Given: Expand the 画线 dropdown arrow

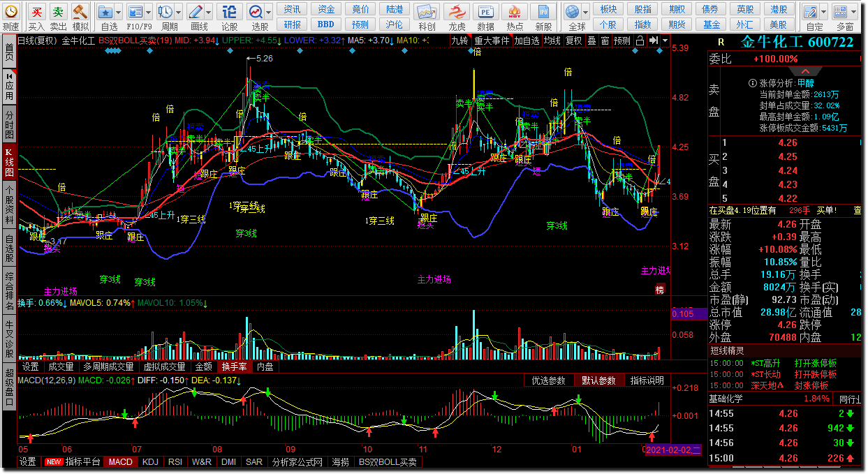Looking at the screenshot, I should [x=209, y=12].
